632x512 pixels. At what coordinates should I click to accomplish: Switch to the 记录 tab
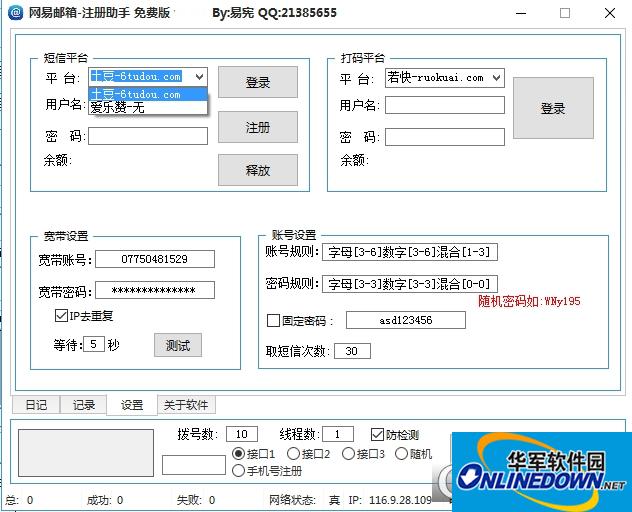[x=83, y=405]
